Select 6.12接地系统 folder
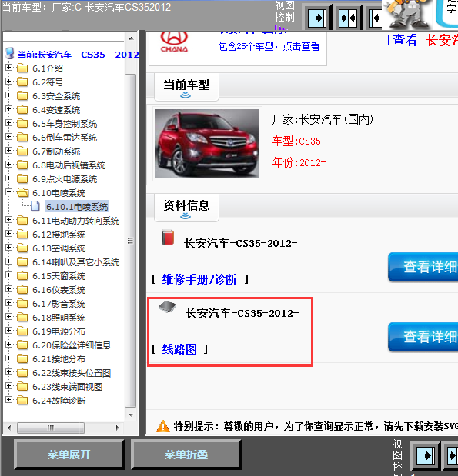 [x=59, y=235]
